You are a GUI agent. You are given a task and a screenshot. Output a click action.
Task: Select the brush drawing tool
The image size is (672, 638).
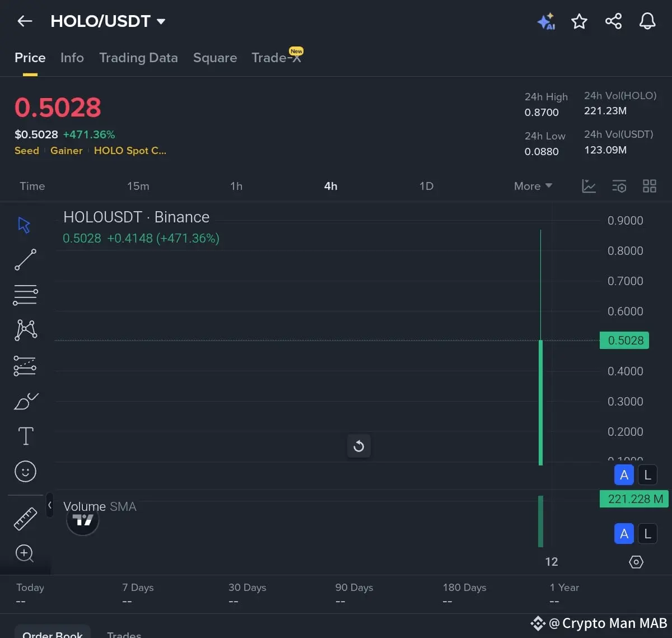[26, 401]
